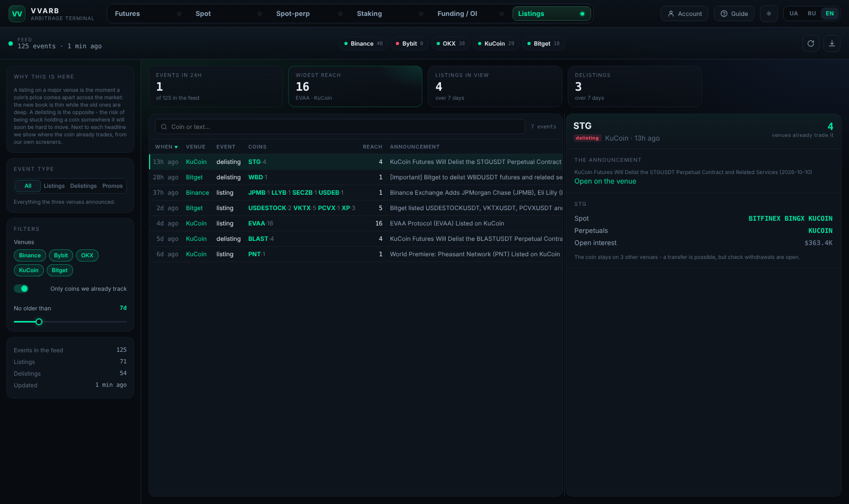Open on the venue link
This screenshot has width=849, height=504.
(605, 181)
